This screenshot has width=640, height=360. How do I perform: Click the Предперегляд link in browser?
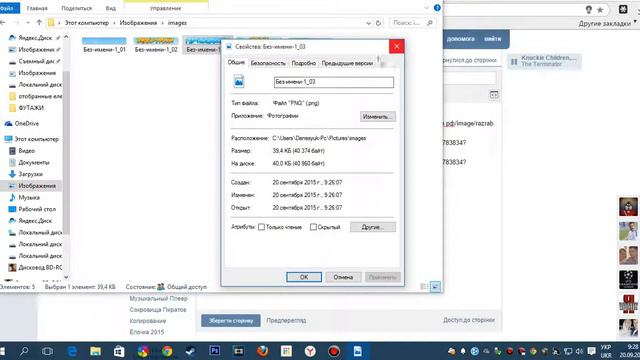tap(286, 320)
